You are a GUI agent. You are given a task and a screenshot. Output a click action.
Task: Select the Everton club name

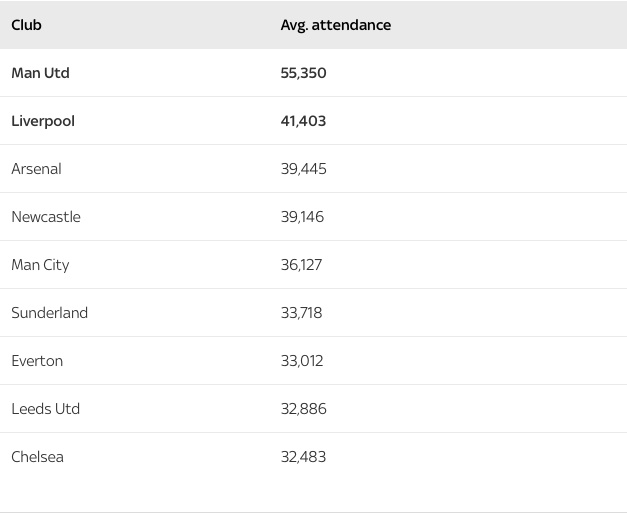tap(37, 361)
